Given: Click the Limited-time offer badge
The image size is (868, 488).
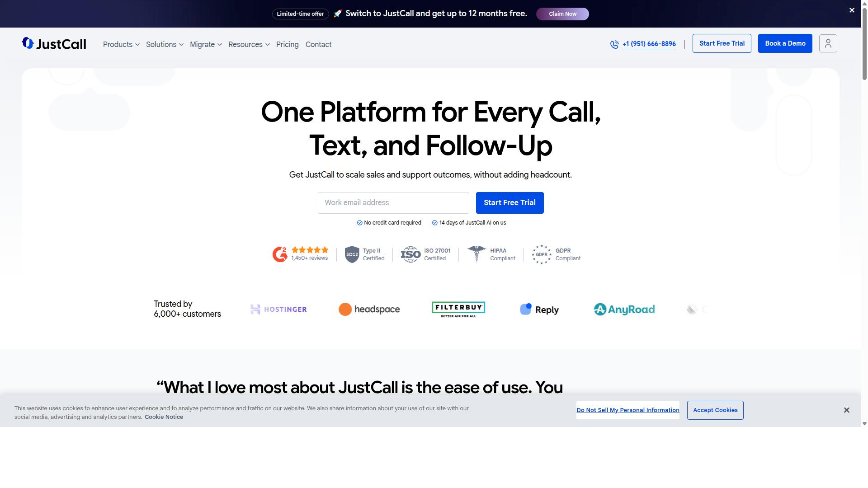Looking at the screenshot, I should point(300,14).
